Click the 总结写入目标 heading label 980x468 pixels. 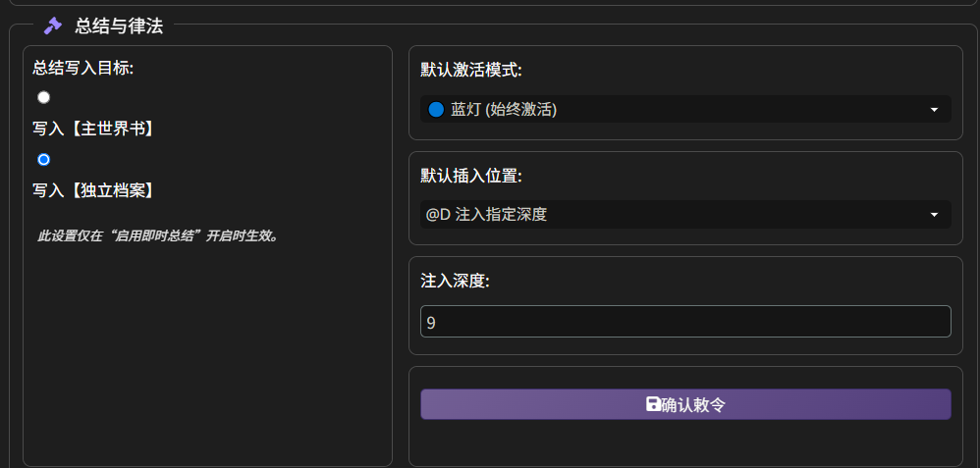(x=82, y=67)
